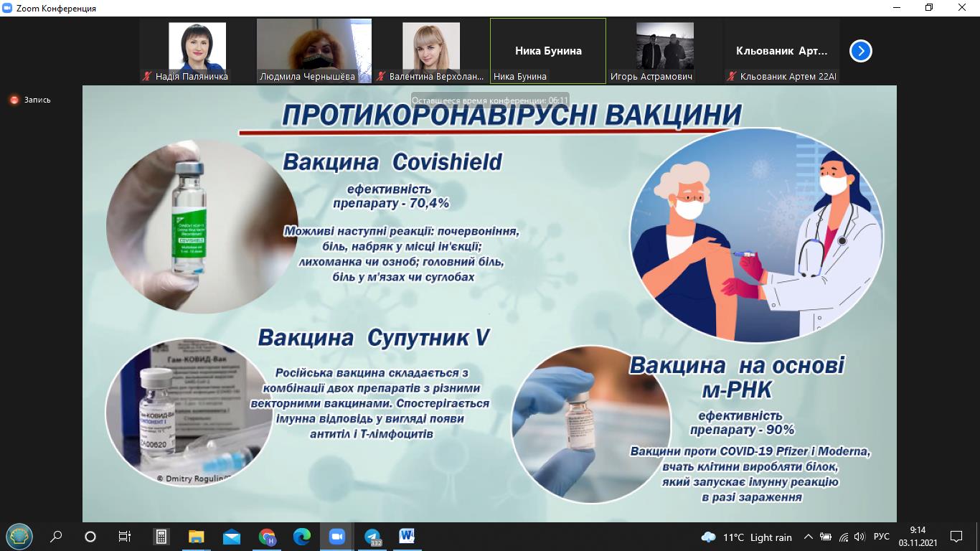The height and width of the screenshot is (551, 980).
Task: Click the Covishield vial photo on the slide
Action: pyautogui.click(x=202, y=225)
